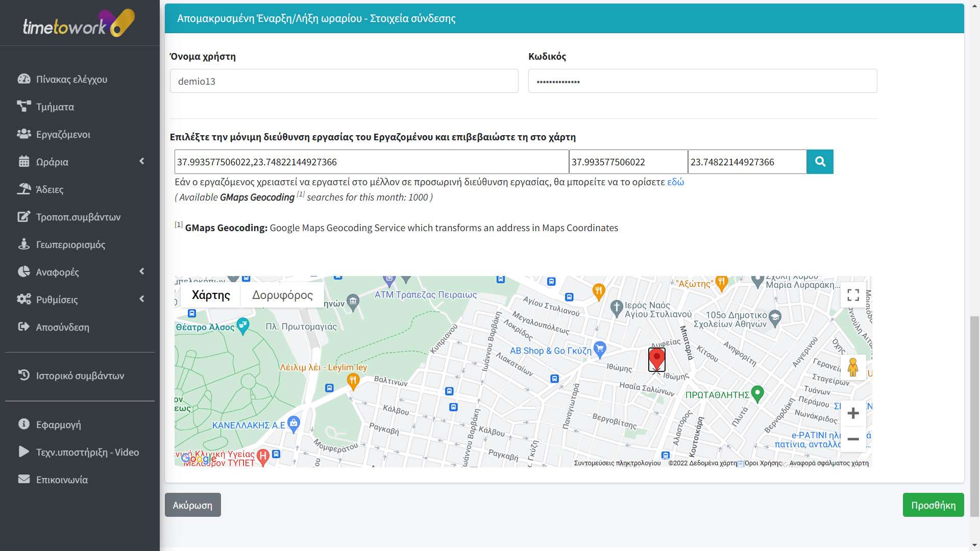This screenshot has width=980, height=551.
Task: Follow the εδώ link for temporary address
Action: pyautogui.click(x=675, y=182)
